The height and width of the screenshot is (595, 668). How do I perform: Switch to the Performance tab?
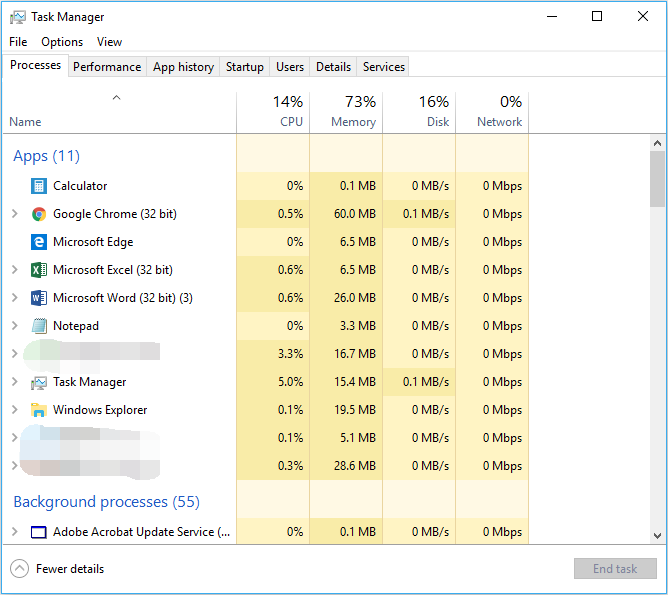[107, 67]
